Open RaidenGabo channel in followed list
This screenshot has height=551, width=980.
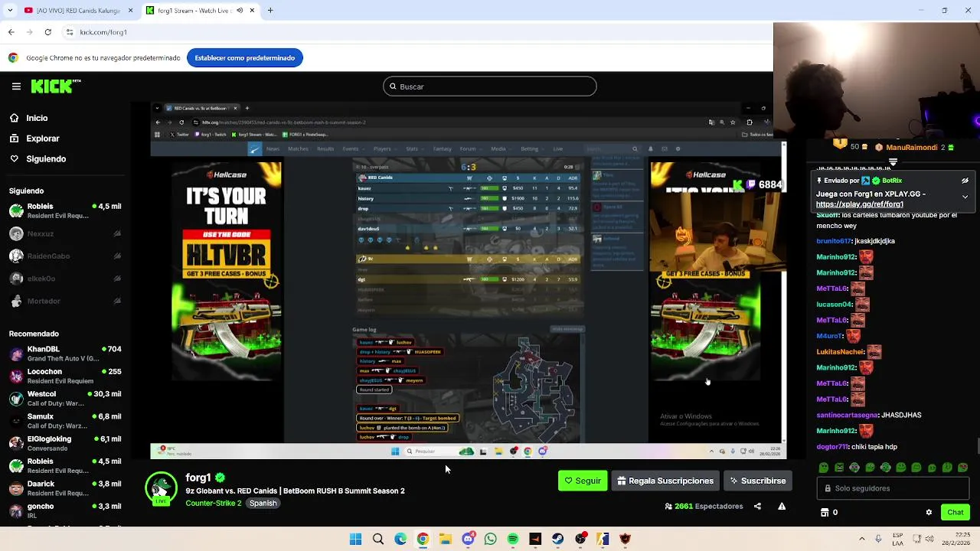[65, 256]
